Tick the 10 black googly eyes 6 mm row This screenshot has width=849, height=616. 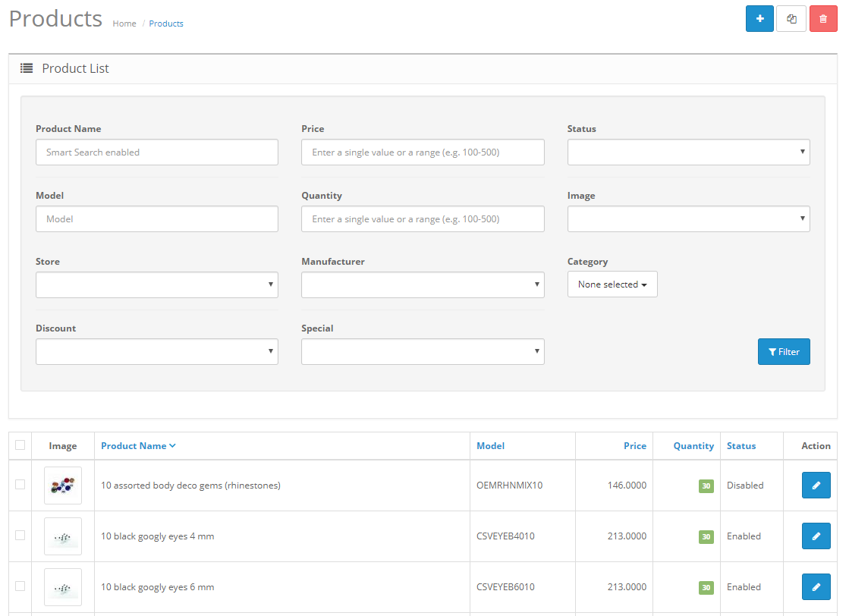20,586
